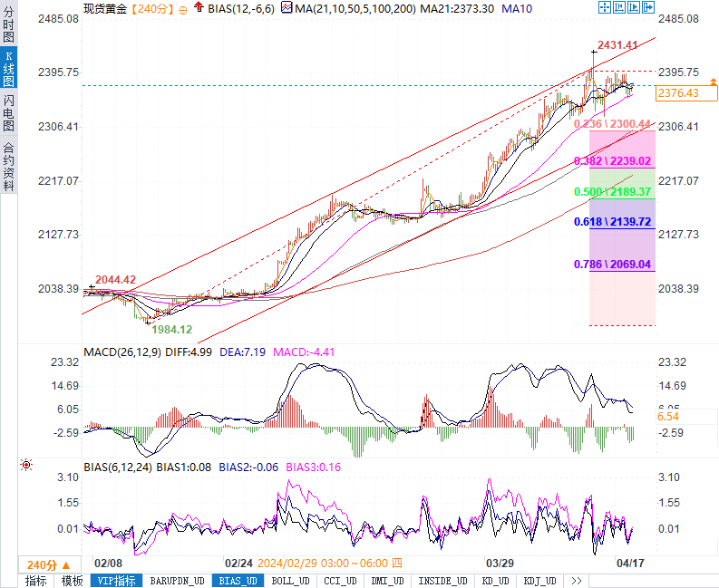The height and width of the screenshot is (588, 719).
Task: Select the K线图 sidebar tab
Action: pyautogui.click(x=9, y=69)
